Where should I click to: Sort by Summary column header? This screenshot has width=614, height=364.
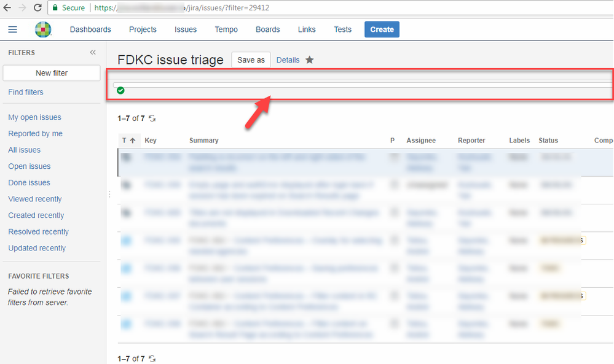[203, 141]
